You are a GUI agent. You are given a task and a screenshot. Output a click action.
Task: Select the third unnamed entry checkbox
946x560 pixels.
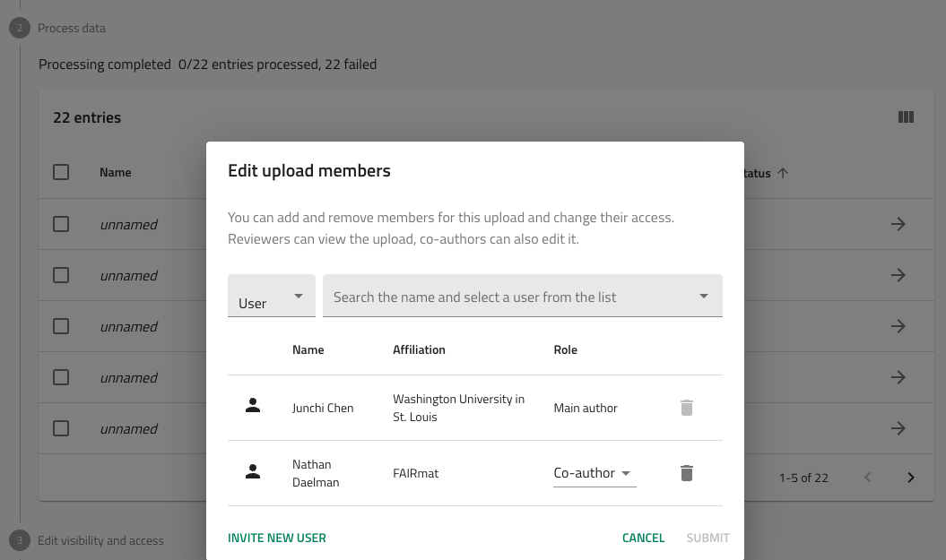(x=61, y=326)
